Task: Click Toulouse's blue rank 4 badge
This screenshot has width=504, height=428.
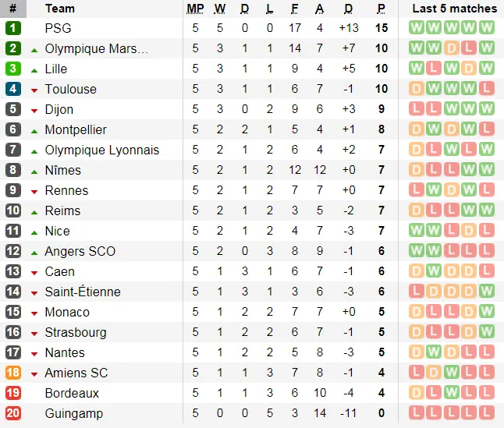Action: pos(13,89)
